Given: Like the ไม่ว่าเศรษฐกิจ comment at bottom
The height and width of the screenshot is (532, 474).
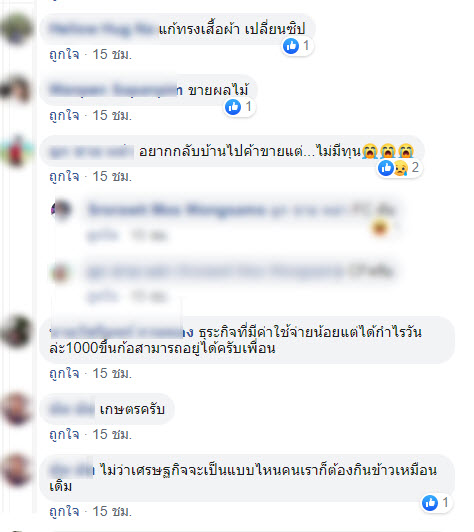Looking at the screenshot, I should (64, 511).
